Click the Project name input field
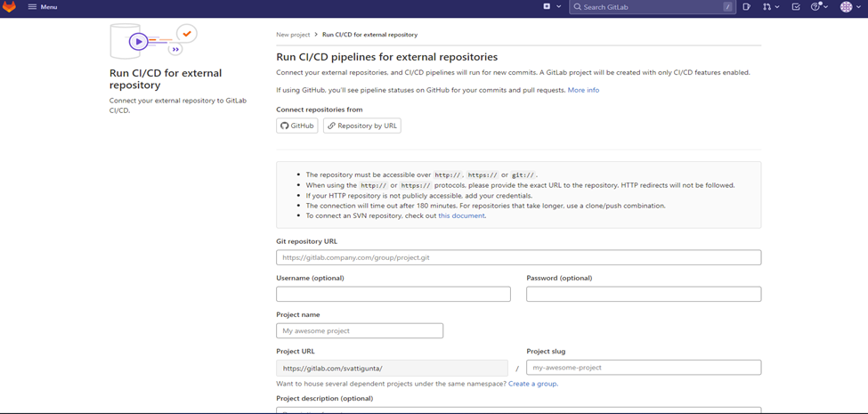Image resolution: width=868 pixels, height=414 pixels. click(360, 330)
